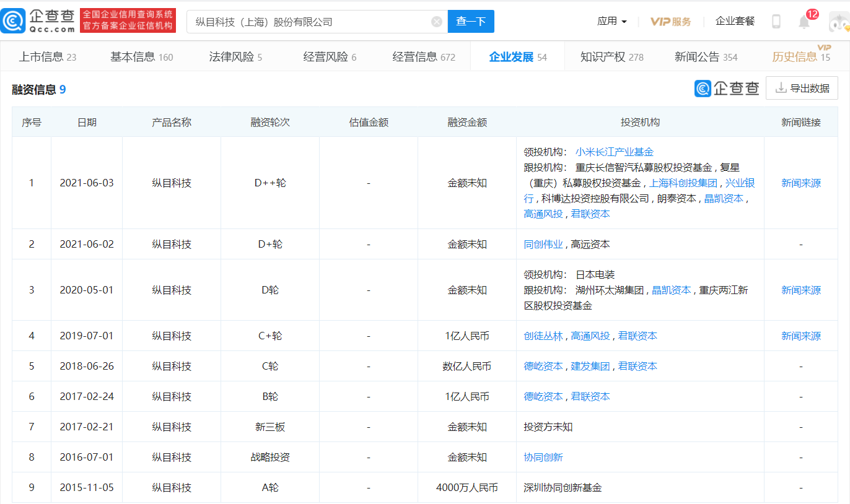
Task: Switch to 知识产权 tab
Action: coord(612,57)
